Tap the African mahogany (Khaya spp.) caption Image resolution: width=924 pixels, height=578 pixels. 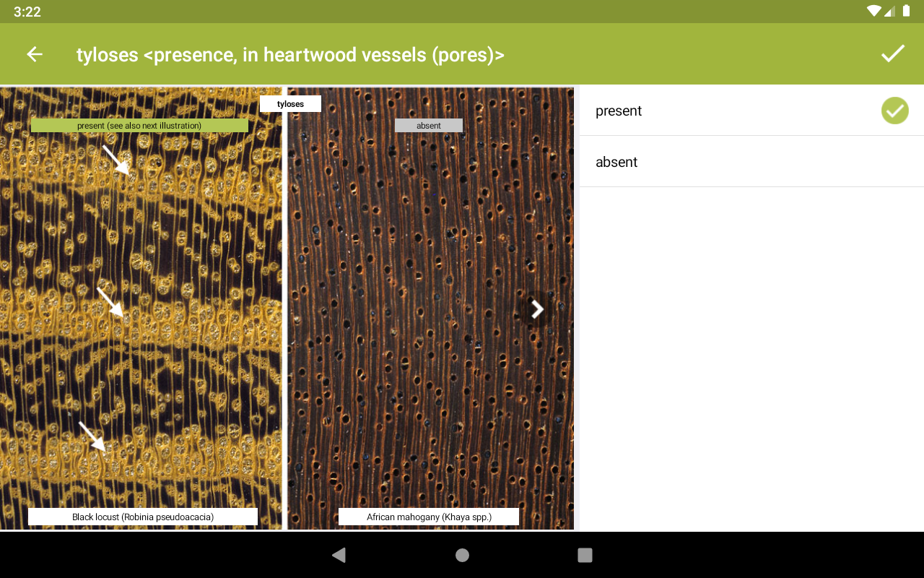(x=429, y=517)
